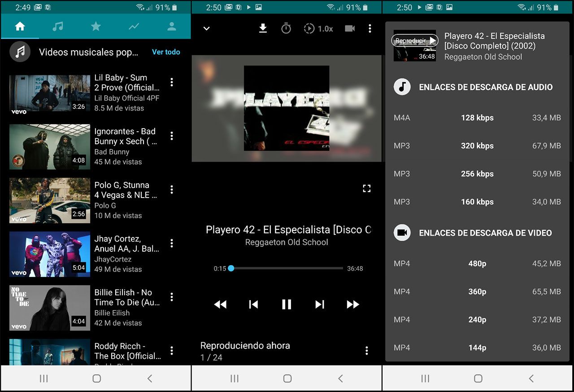This screenshot has width=574, height=392.
Task: Pause the playing track
Action: click(x=287, y=305)
